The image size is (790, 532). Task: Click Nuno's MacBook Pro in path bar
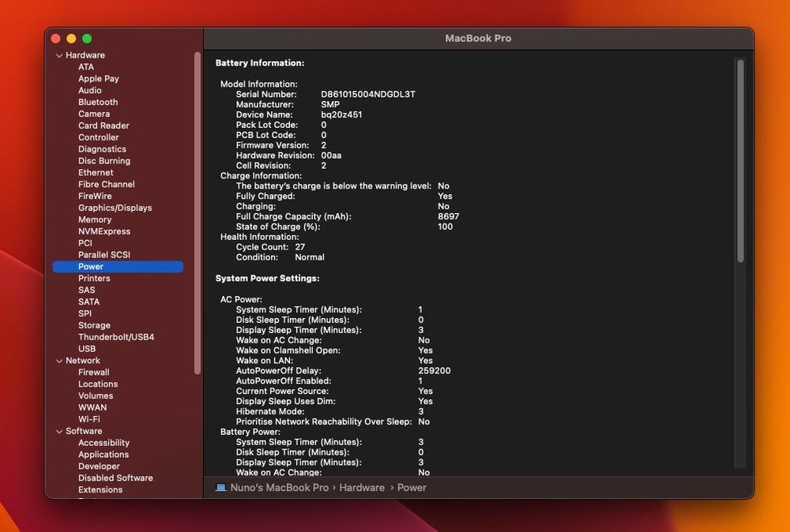point(279,487)
